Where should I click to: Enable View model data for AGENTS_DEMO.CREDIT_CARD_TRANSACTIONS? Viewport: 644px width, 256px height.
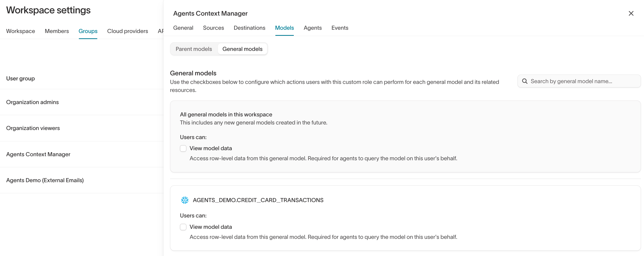[x=183, y=227]
